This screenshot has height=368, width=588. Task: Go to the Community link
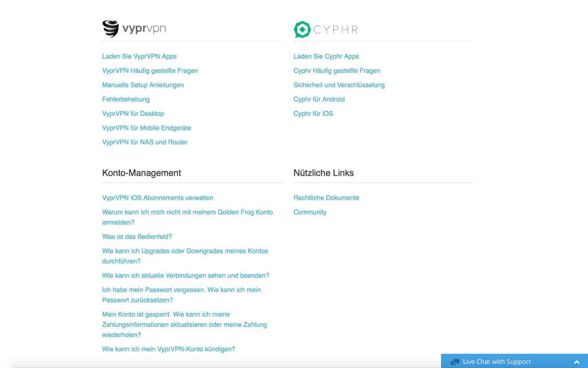[x=310, y=212]
